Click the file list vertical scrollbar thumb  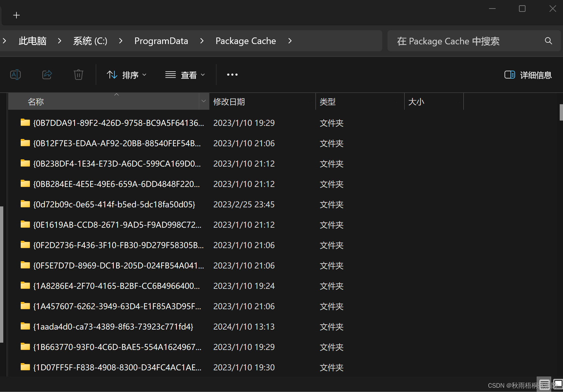[x=561, y=112]
